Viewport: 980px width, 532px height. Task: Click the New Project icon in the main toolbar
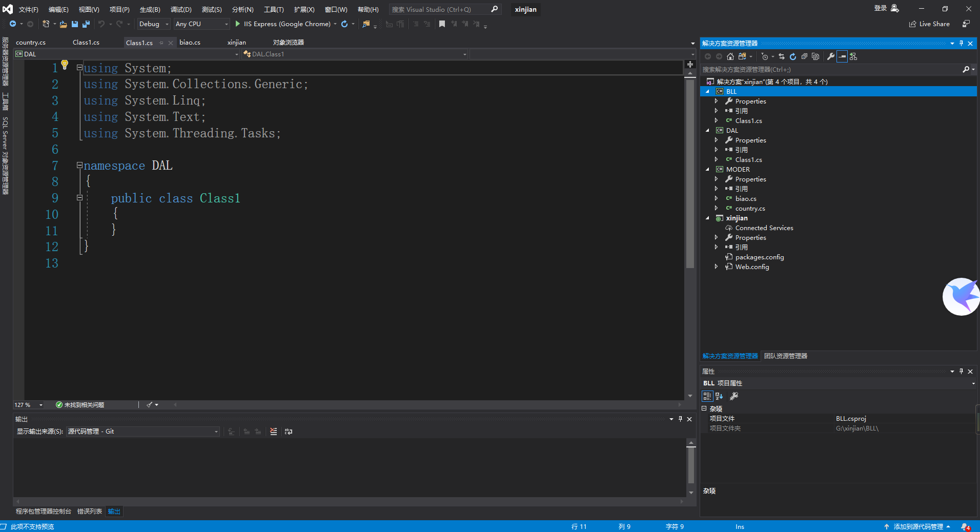pyautogui.click(x=46, y=24)
